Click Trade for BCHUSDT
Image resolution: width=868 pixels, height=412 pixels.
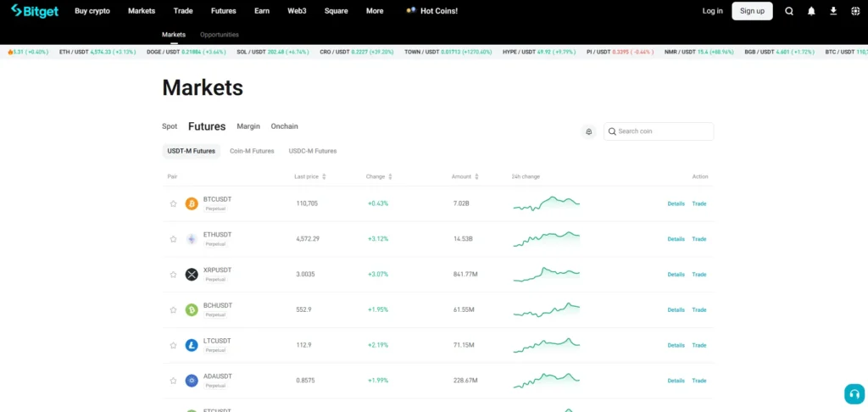tap(699, 310)
